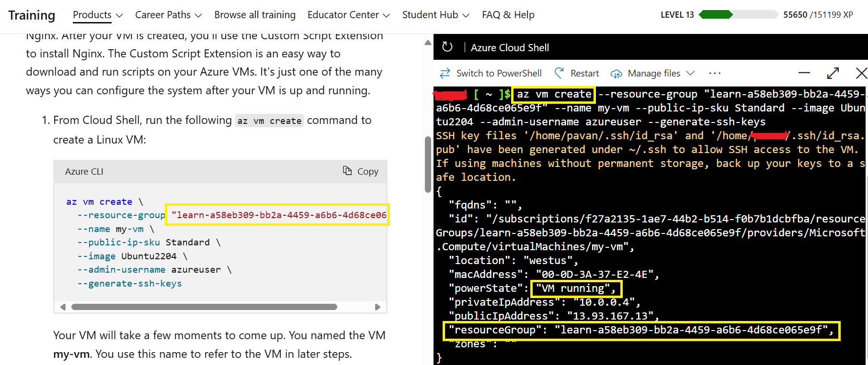Click the "resourceGroup" output line
This screenshot has width=868, height=365.
[641, 330]
